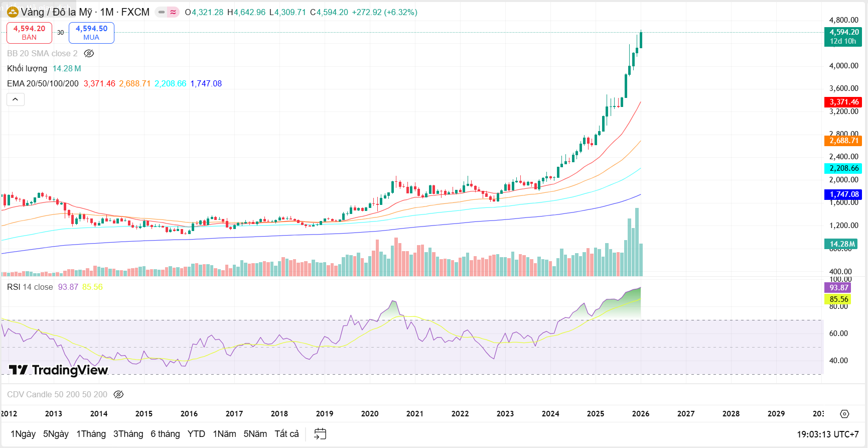This screenshot has width=868, height=448.
Task: Click the gray market status dash icon
Action: coord(162,12)
